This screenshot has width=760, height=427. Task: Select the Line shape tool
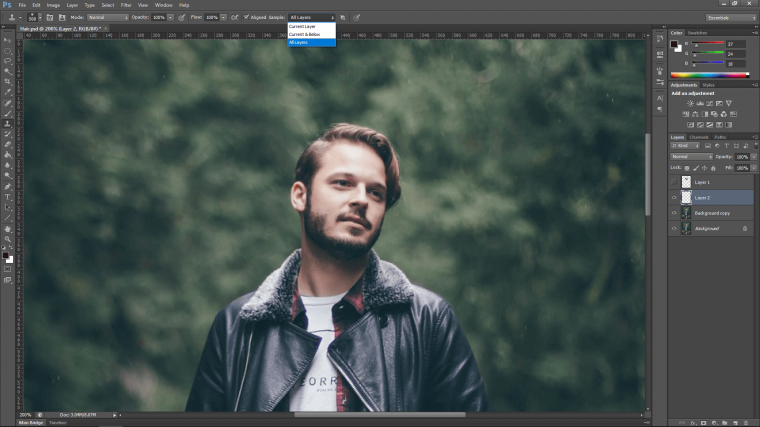pos(7,218)
